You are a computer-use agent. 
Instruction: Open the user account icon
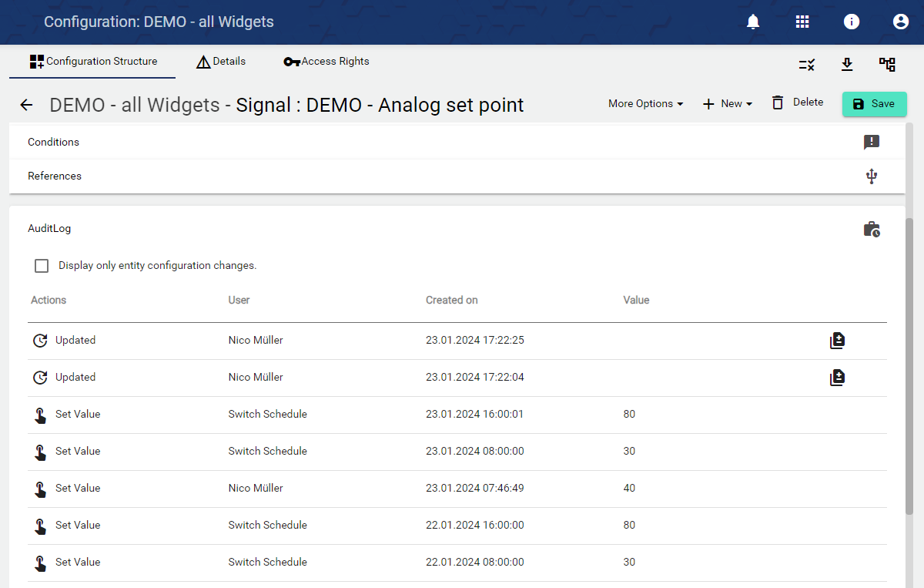[x=901, y=22]
